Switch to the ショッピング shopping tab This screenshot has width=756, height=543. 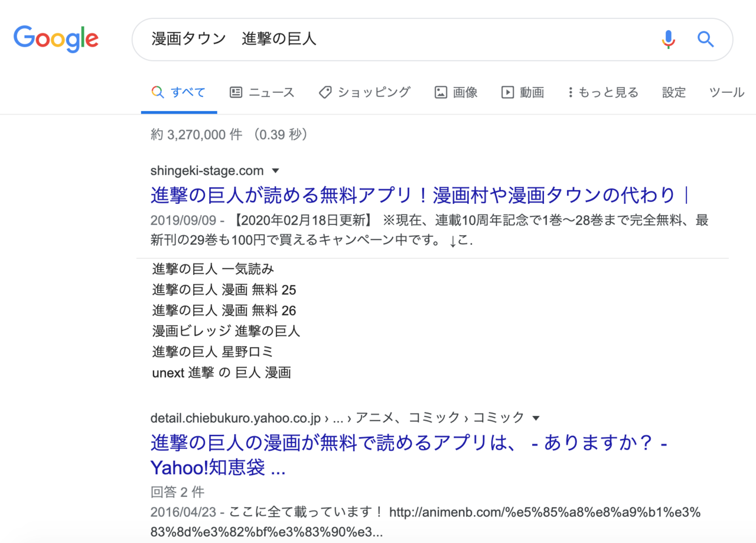pyautogui.click(x=364, y=92)
